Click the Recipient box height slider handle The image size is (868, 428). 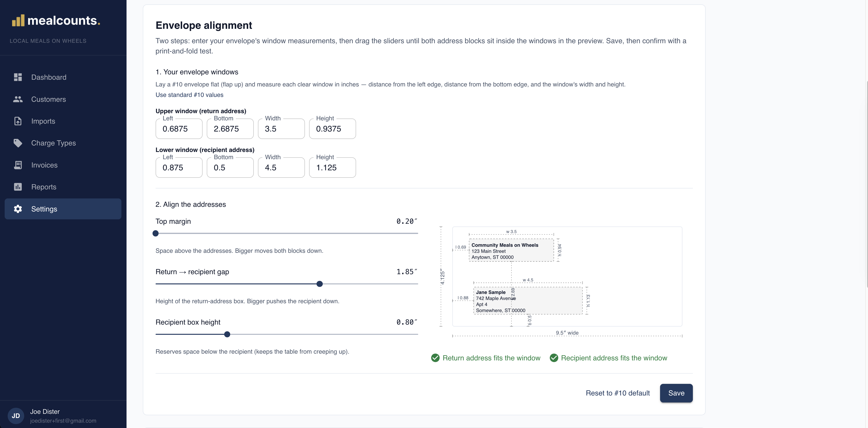(x=227, y=334)
